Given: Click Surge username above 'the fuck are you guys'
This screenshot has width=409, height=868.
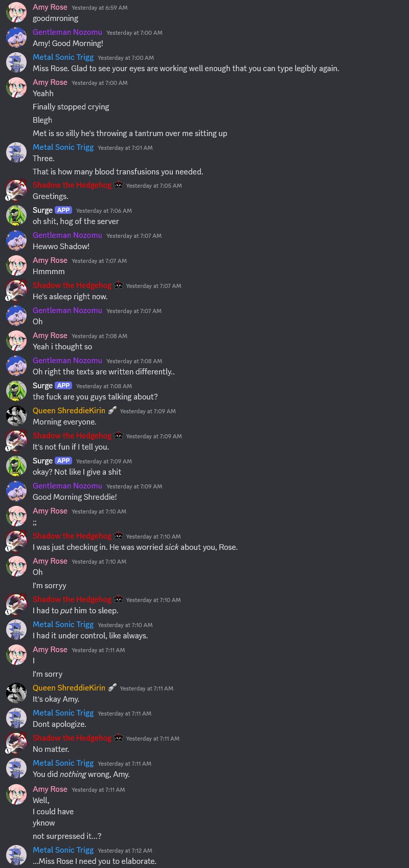Looking at the screenshot, I should (x=43, y=386).
